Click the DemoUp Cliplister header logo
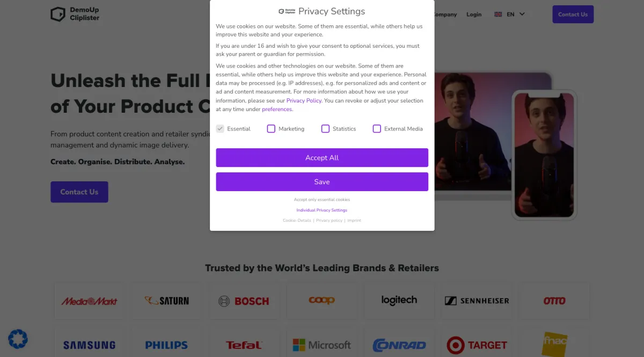 pos(75,14)
